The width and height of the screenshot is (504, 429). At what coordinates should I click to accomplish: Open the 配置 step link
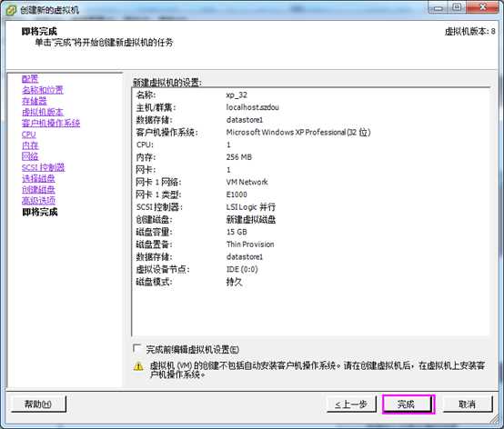coord(30,79)
